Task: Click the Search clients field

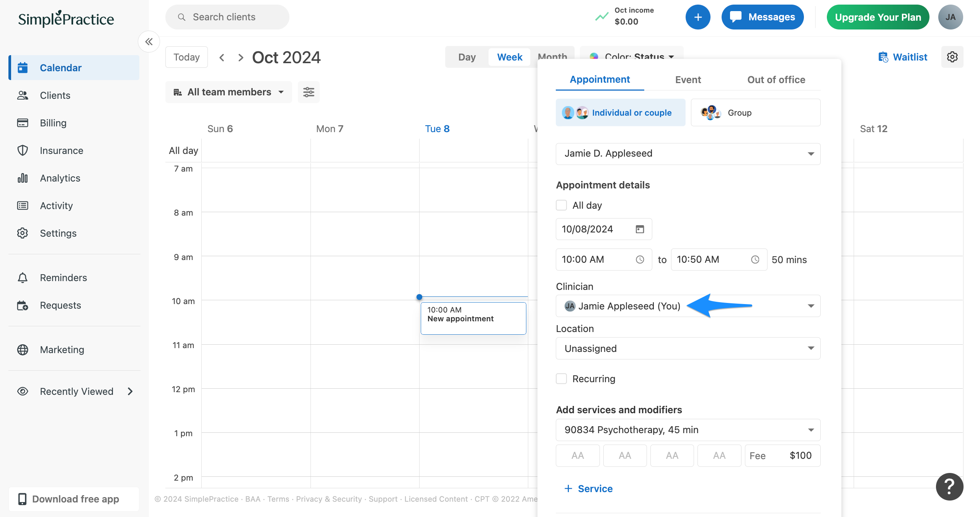Action: click(x=227, y=17)
